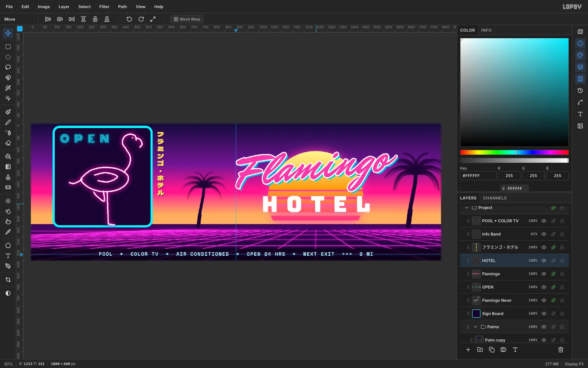
Task: Click the expand fullscreen arrows icon
Action: (153, 19)
